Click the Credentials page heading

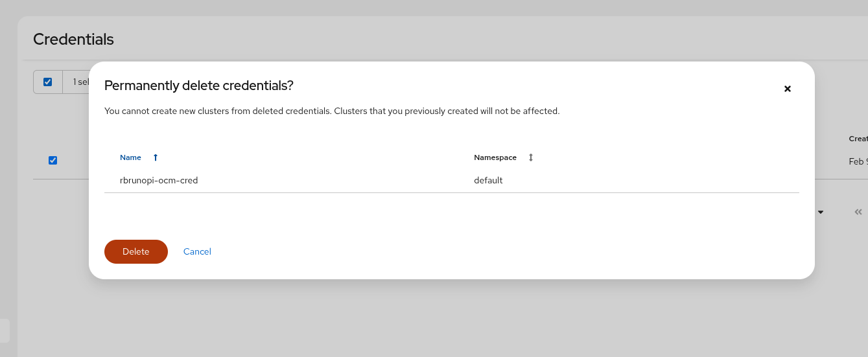click(x=73, y=40)
